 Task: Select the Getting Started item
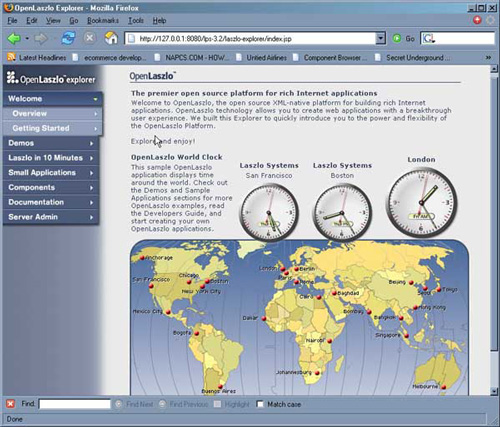pyautogui.click(x=53, y=128)
